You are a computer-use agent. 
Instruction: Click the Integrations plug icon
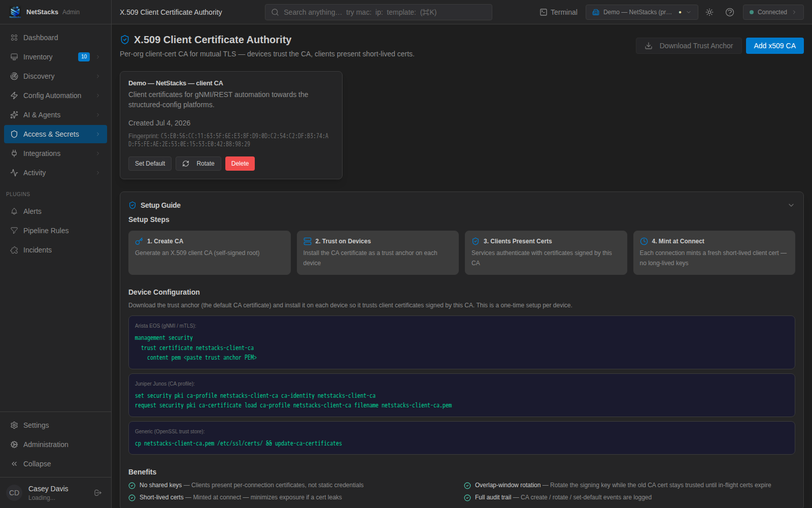coord(14,153)
